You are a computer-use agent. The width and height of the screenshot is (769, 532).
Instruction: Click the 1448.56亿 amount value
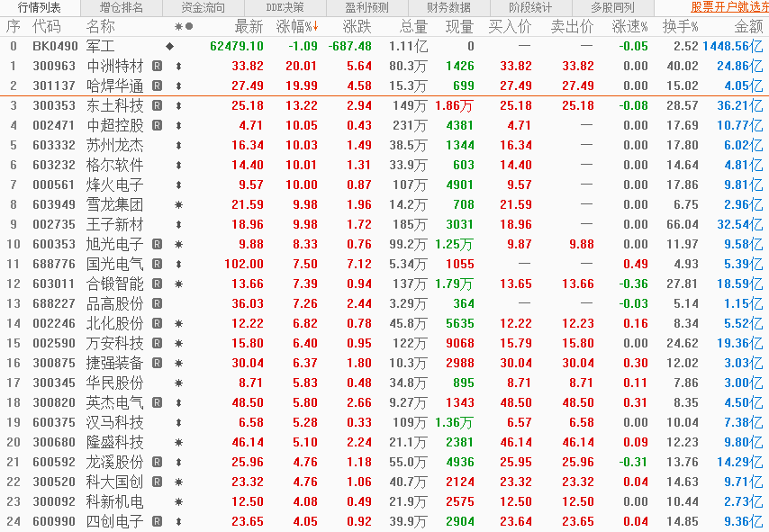733,47
